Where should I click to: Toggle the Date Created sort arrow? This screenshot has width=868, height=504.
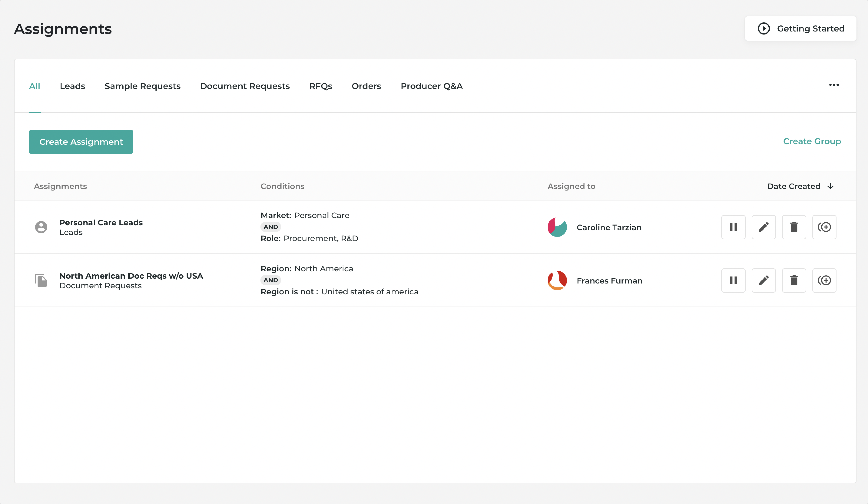point(830,186)
